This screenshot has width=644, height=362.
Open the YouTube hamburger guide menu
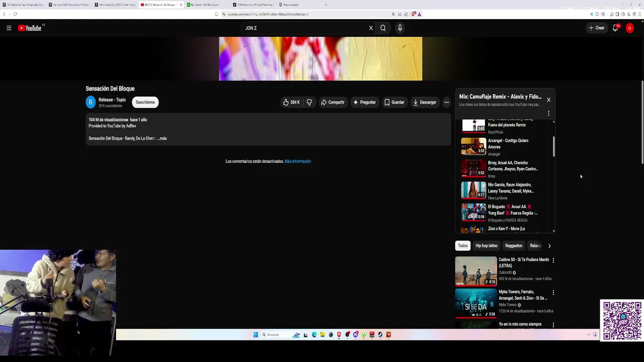tap(9, 28)
